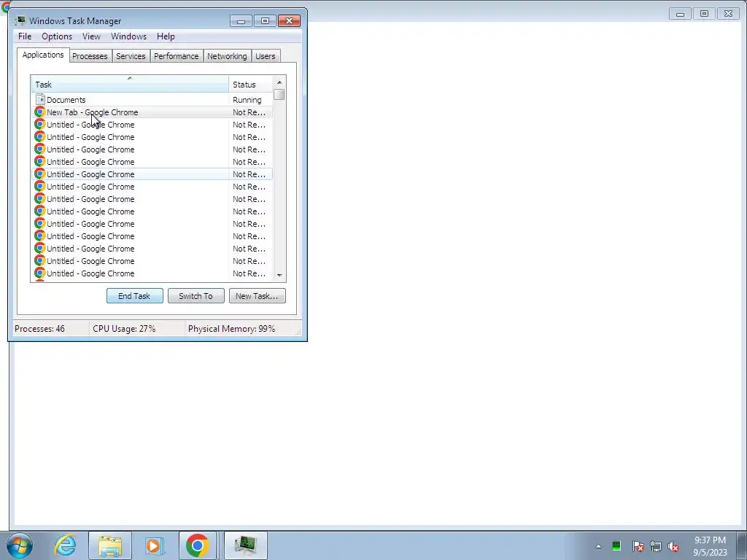Screen dimensions: 747x560
Task: Click the Switch To button
Action: [x=196, y=296]
